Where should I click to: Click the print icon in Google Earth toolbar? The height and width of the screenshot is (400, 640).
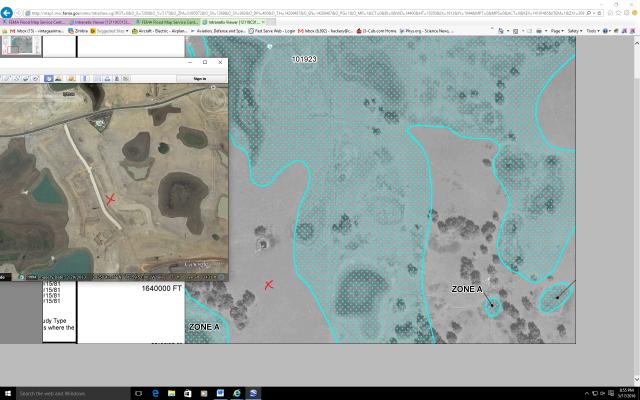pos(107,78)
